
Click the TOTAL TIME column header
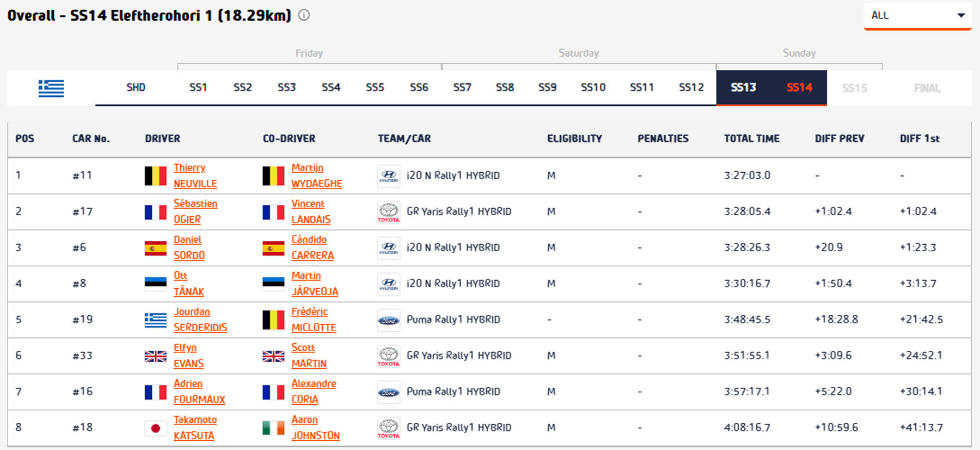pyautogui.click(x=751, y=138)
